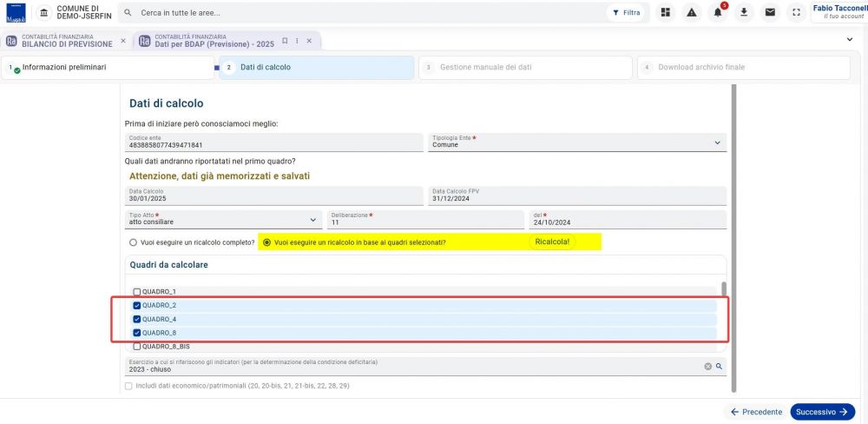Switch to Dati per BDAP (Previsione) - 2025 tab

click(x=214, y=41)
